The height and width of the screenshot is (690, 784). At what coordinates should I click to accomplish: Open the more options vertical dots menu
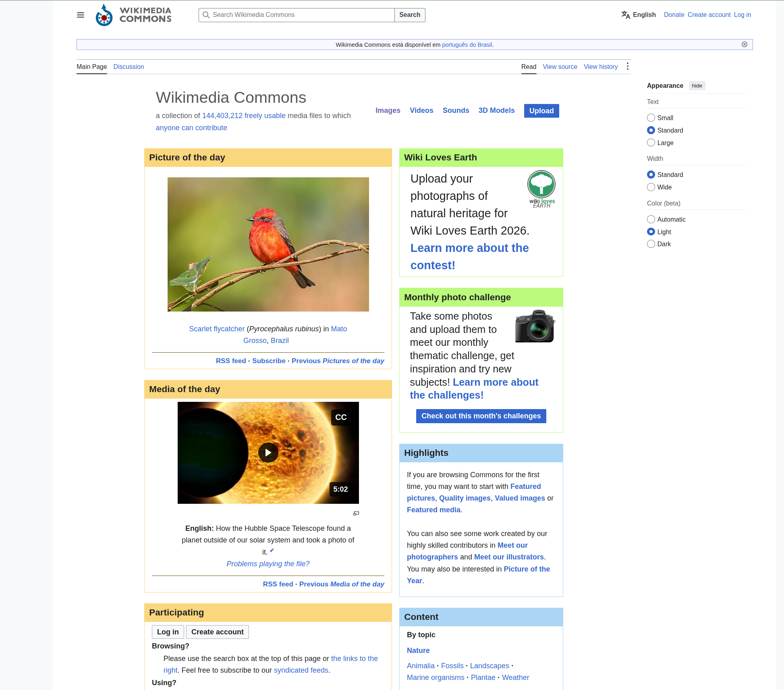pyautogui.click(x=627, y=67)
